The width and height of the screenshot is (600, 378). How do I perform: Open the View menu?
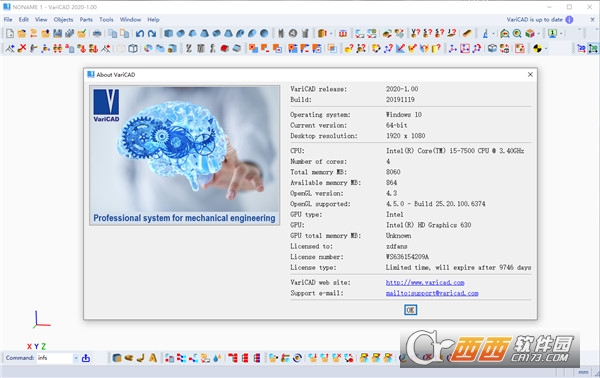[41, 20]
